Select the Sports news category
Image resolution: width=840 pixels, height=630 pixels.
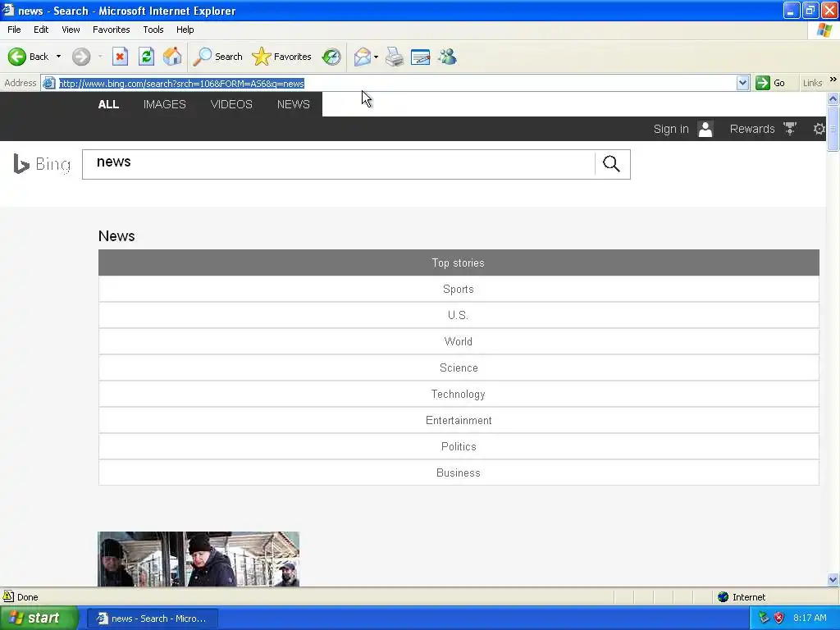tap(459, 289)
